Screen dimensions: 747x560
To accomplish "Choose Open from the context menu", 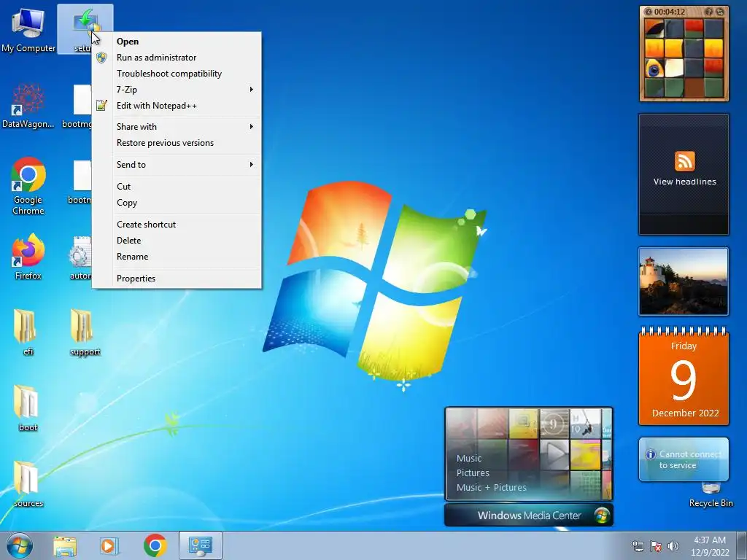I will click(177, 42).
